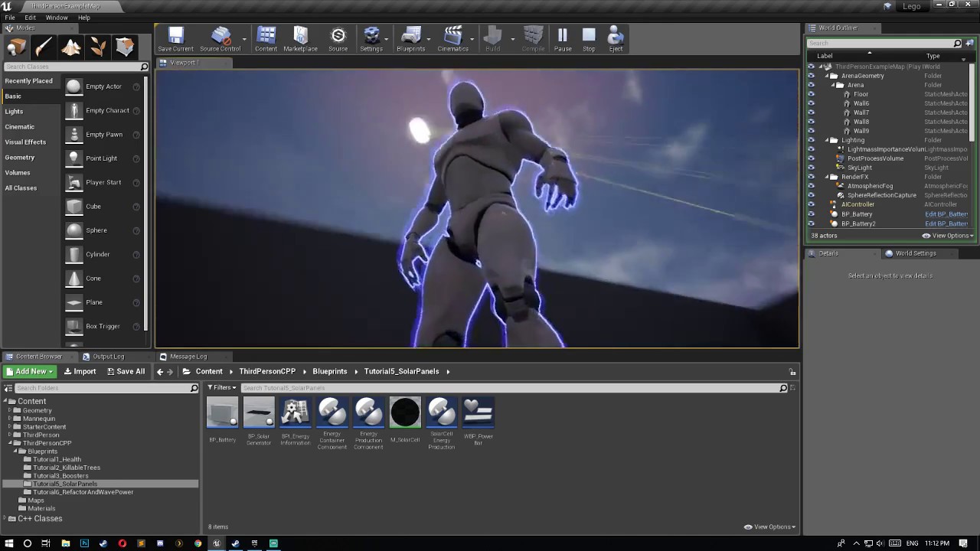
Task: Toggle visibility of AtmosphericFog
Action: coord(812,186)
